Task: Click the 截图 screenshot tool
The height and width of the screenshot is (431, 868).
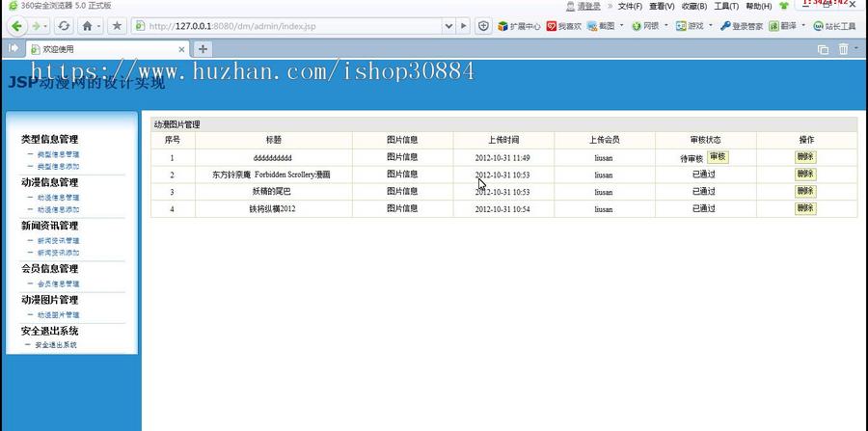Action: click(601, 26)
